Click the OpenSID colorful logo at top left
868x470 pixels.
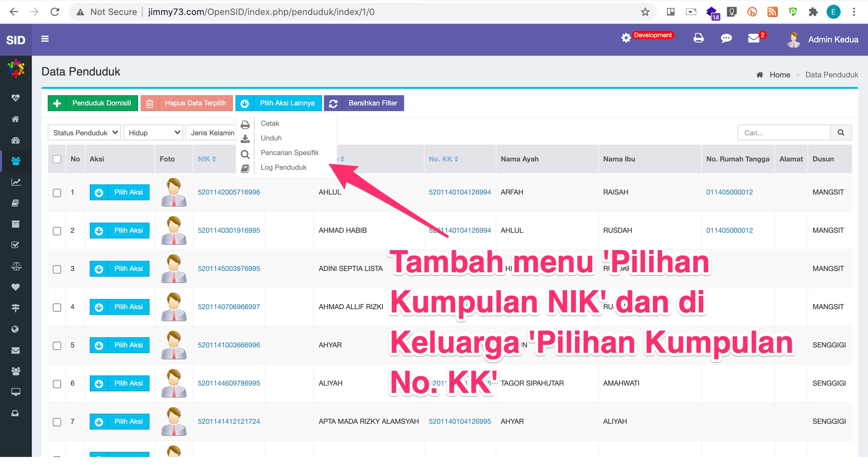[x=15, y=68]
